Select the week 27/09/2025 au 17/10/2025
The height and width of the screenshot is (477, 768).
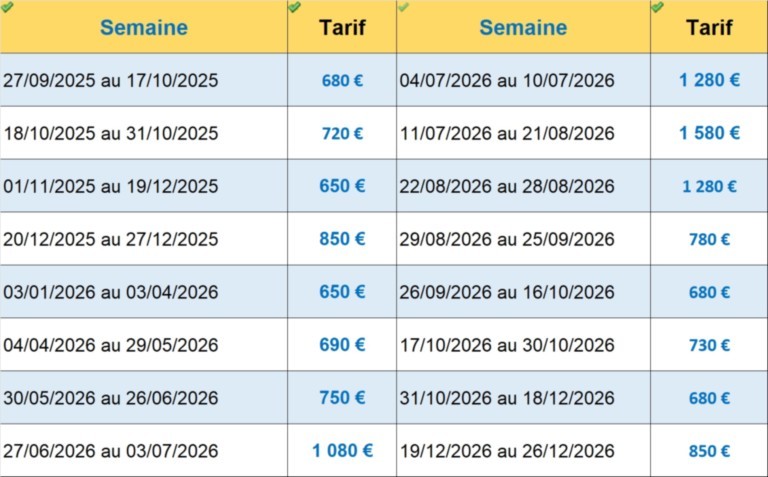pyautogui.click(x=110, y=81)
